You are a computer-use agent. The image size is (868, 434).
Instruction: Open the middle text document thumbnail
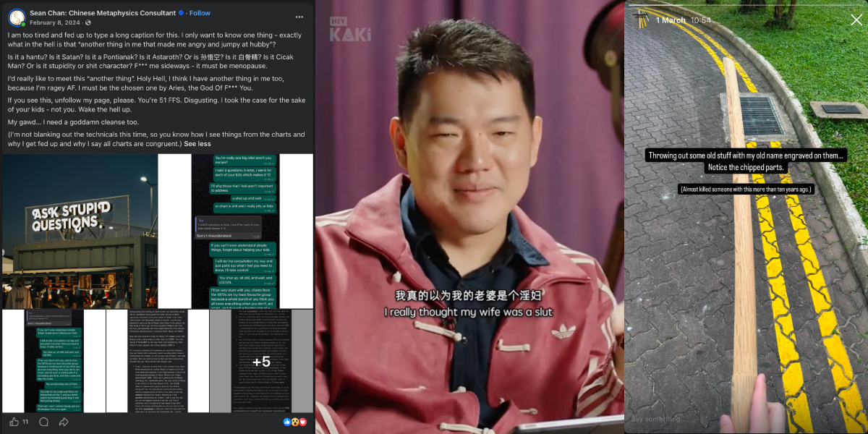click(x=157, y=361)
